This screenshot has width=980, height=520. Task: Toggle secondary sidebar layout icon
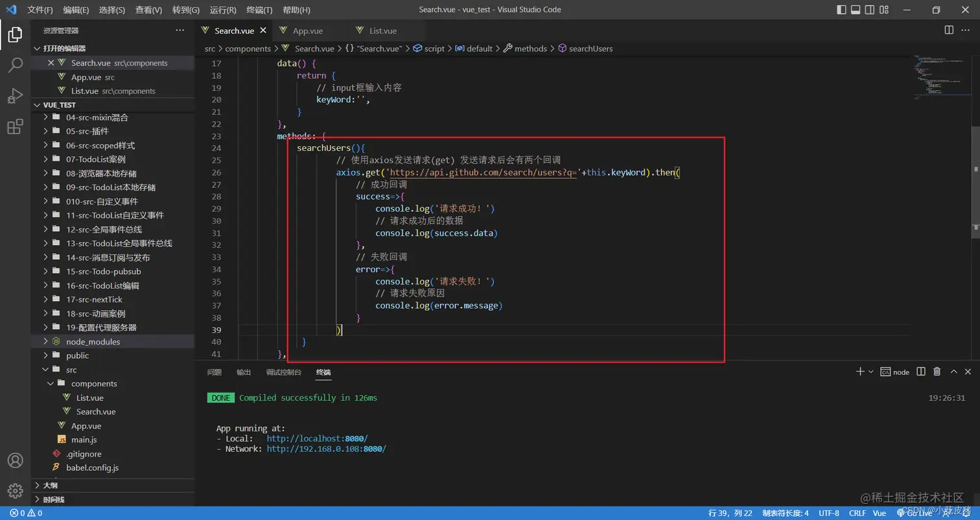pyautogui.click(x=870, y=10)
